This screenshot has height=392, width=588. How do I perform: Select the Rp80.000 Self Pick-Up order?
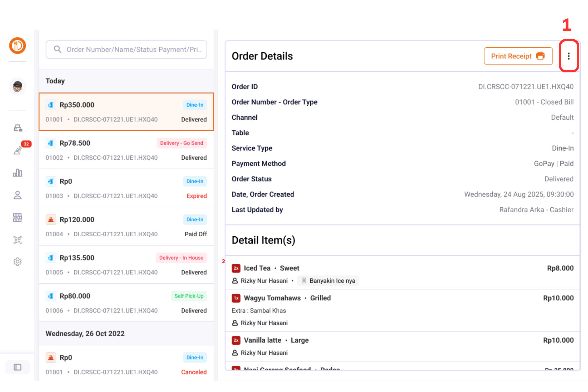point(126,303)
